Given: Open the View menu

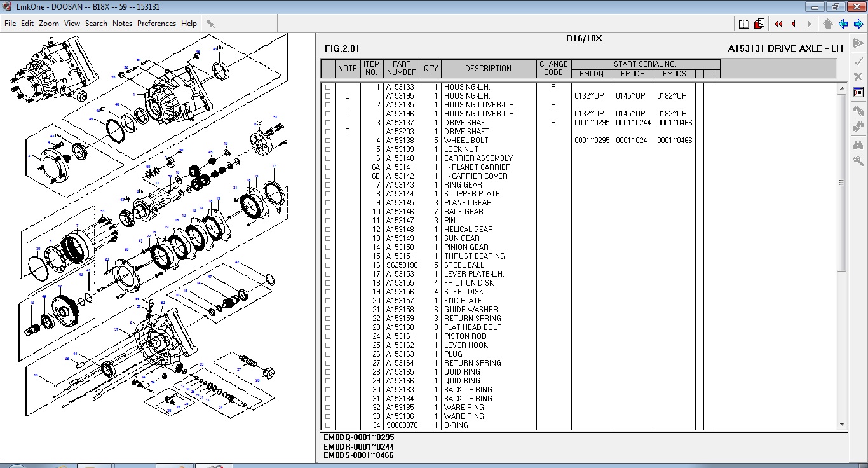Looking at the screenshot, I should pos(72,24).
